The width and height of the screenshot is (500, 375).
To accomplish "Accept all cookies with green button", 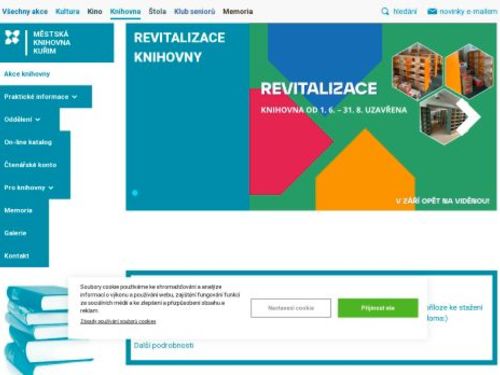I will pyautogui.click(x=378, y=308).
